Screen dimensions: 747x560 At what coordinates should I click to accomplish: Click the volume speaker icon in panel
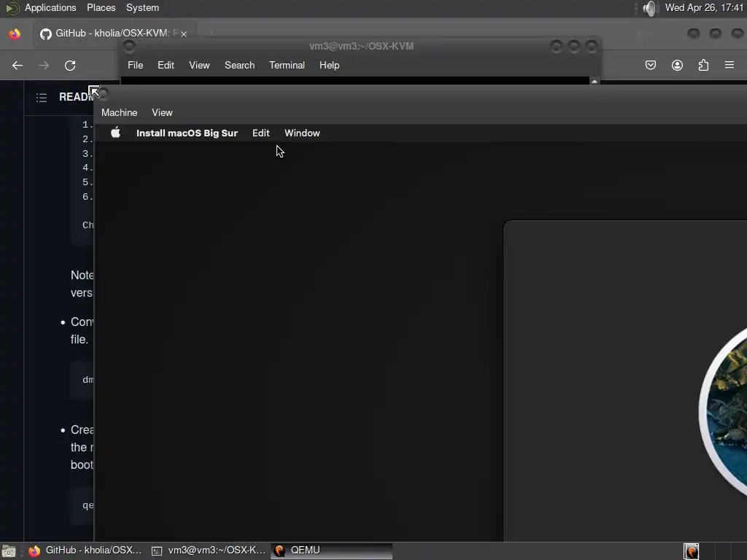(x=649, y=8)
